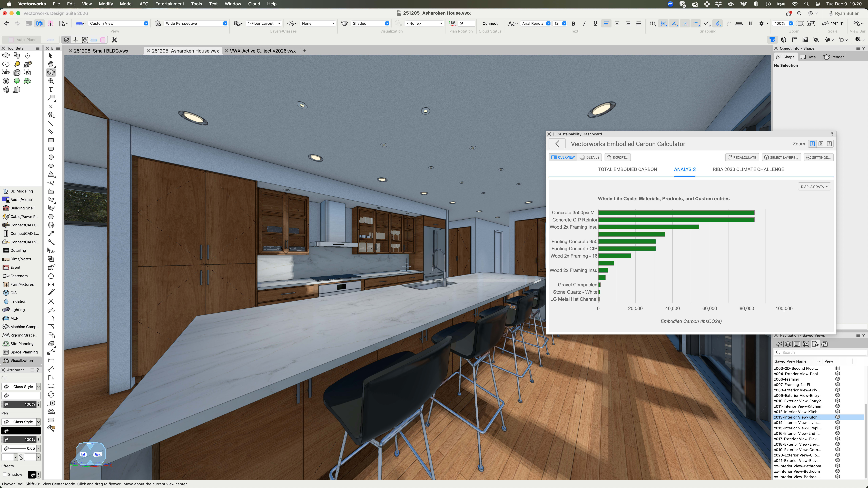The width and height of the screenshot is (868, 488).
Task: Open the AEC menu
Action: 144,4
